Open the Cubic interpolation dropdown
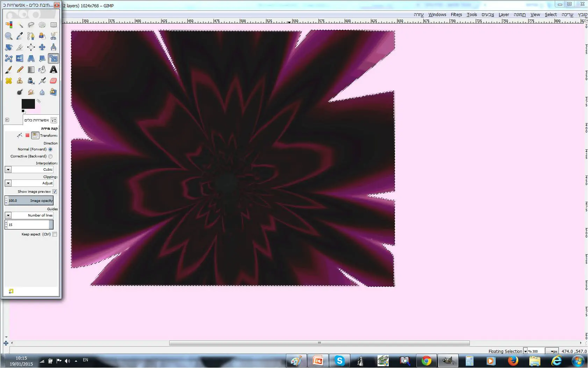The width and height of the screenshot is (588, 368). 8,170
